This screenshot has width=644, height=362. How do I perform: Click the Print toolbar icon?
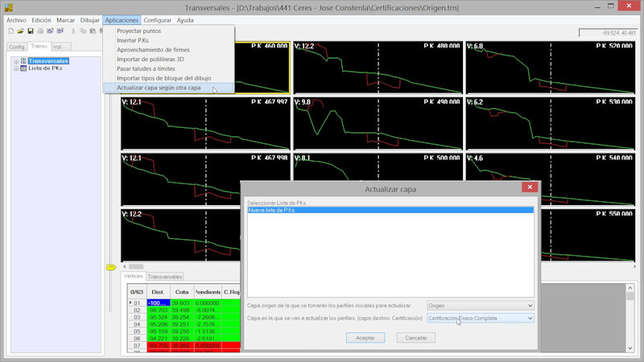pyautogui.click(x=40, y=31)
